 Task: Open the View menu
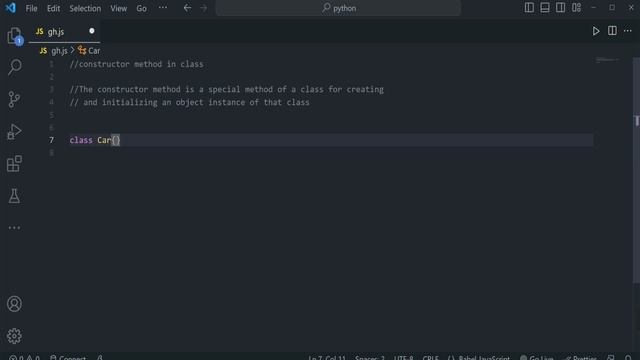[118, 8]
